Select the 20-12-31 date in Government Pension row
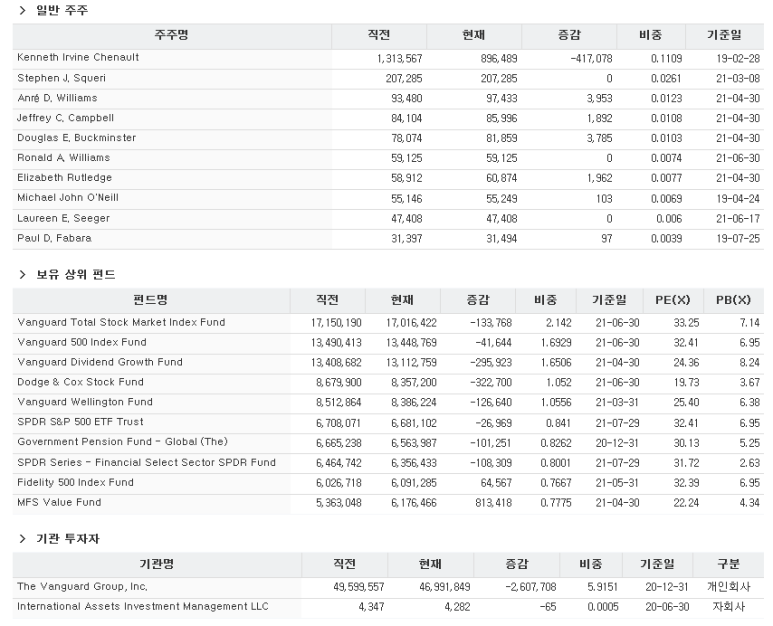Image resolution: width=773 pixels, height=626 pixels. pos(617,443)
